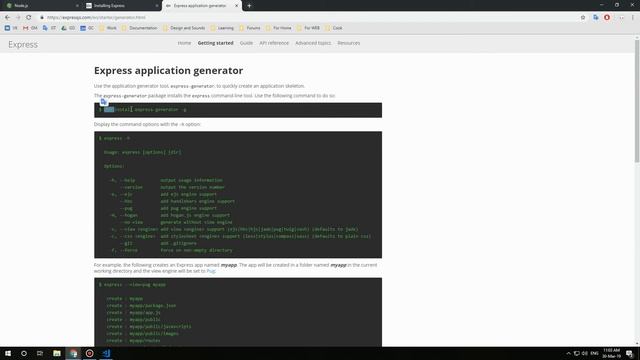
Task: Click the Express site logo
Action: [x=23, y=44]
